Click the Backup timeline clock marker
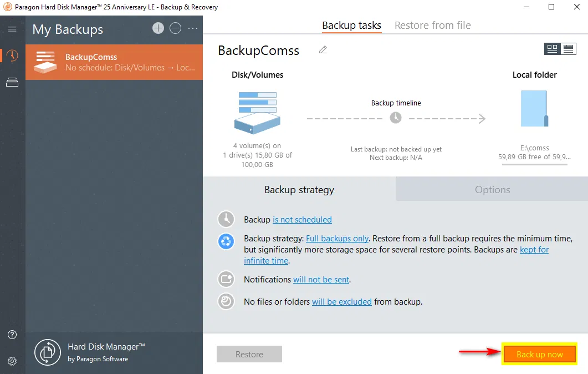The image size is (588, 374). point(396,118)
